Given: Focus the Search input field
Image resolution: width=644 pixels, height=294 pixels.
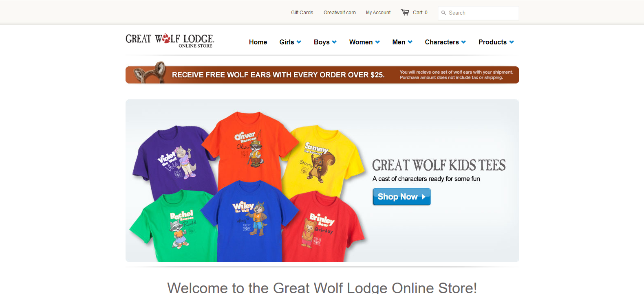Looking at the screenshot, I should pos(479,13).
